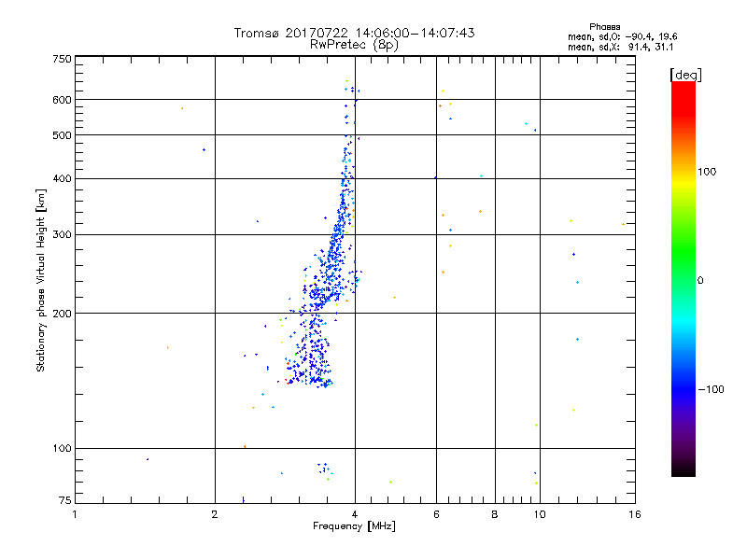This screenshot has width=747, height=560.
Task: Click the "mean, sd,O: -90.4, 19.6" line
Action: tap(622, 36)
